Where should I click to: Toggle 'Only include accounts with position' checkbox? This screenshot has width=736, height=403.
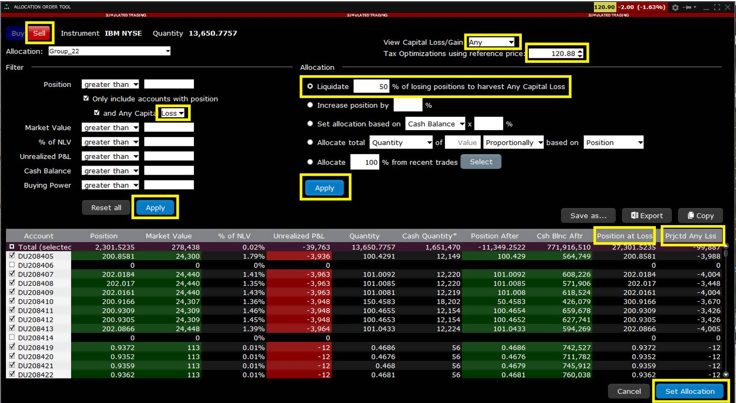(87, 99)
